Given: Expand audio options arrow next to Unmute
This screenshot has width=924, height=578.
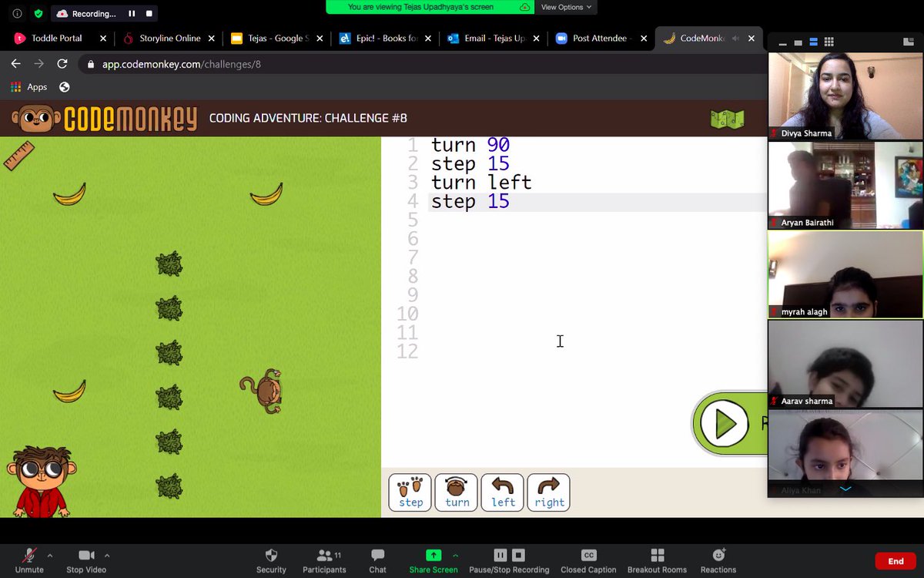Looking at the screenshot, I should [50, 555].
